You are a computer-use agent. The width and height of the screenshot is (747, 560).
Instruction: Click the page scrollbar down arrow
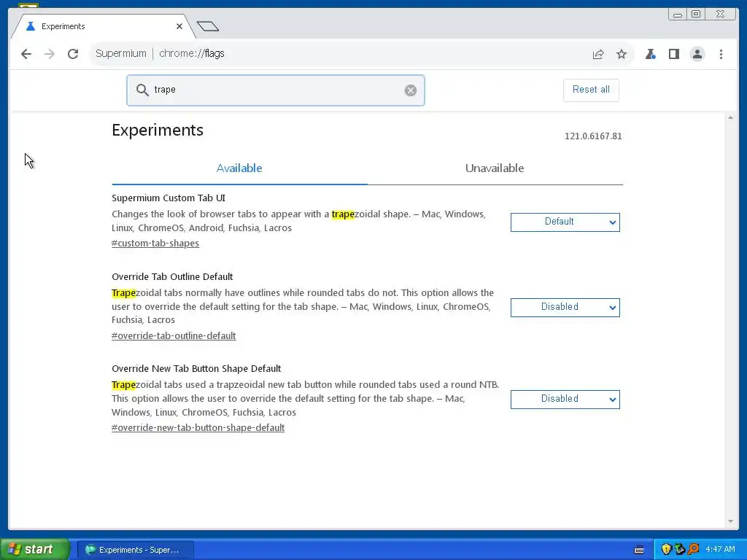(x=730, y=521)
